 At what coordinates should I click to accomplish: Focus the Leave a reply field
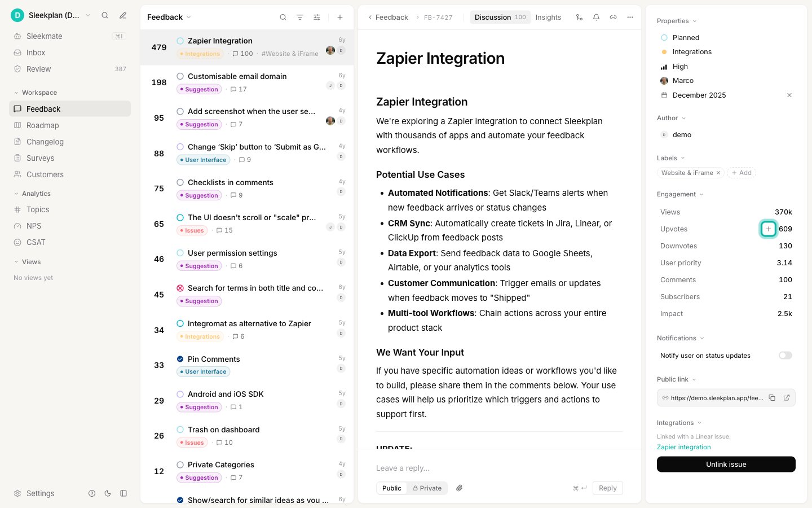point(500,468)
